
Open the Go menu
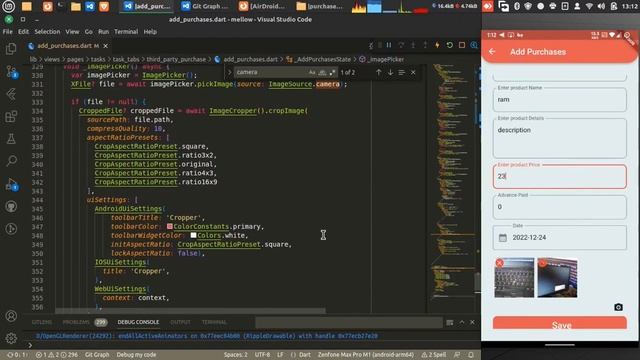[x=89, y=31]
